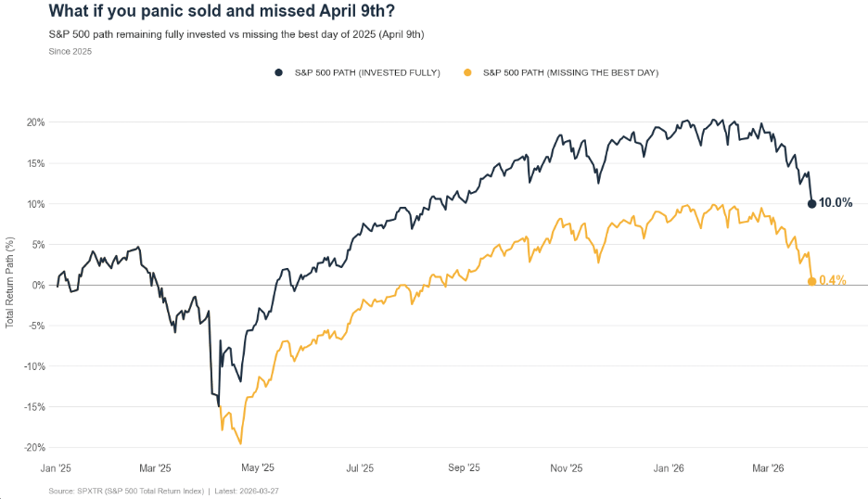Click the Sep '25 x-axis label

click(x=463, y=467)
